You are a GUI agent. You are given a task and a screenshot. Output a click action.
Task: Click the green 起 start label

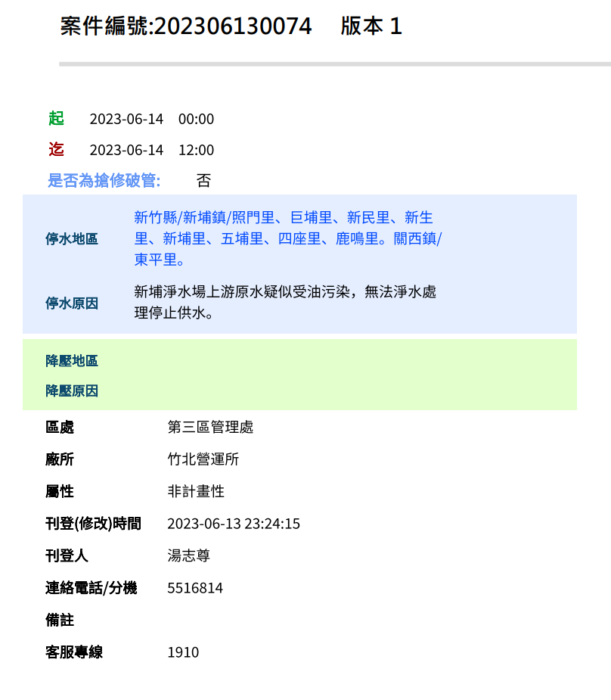(x=56, y=118)
